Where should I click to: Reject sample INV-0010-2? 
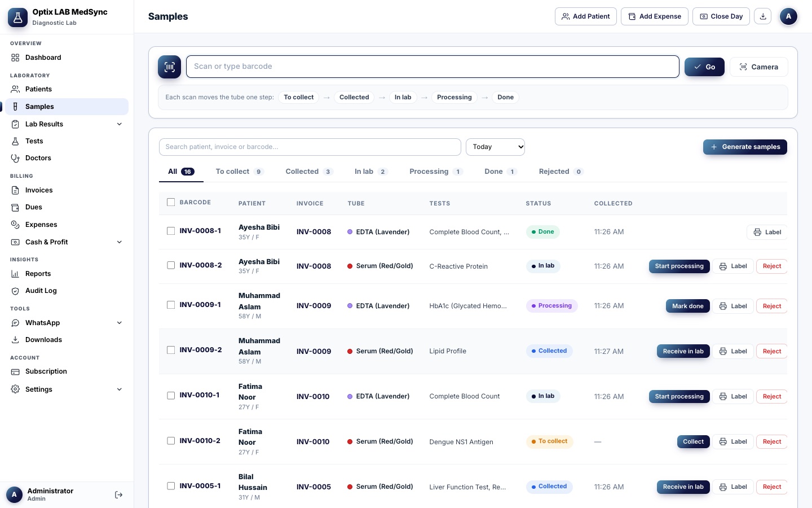(771, 441)
